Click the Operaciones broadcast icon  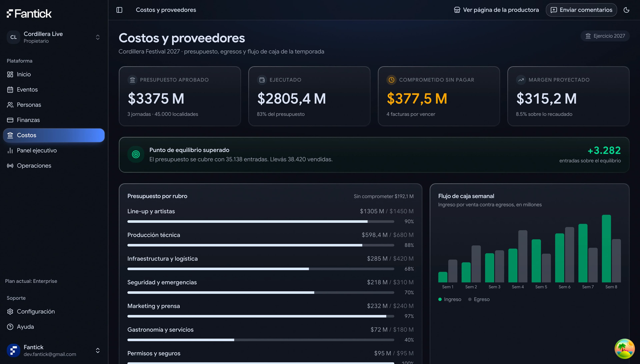click(x=10, y=166)
